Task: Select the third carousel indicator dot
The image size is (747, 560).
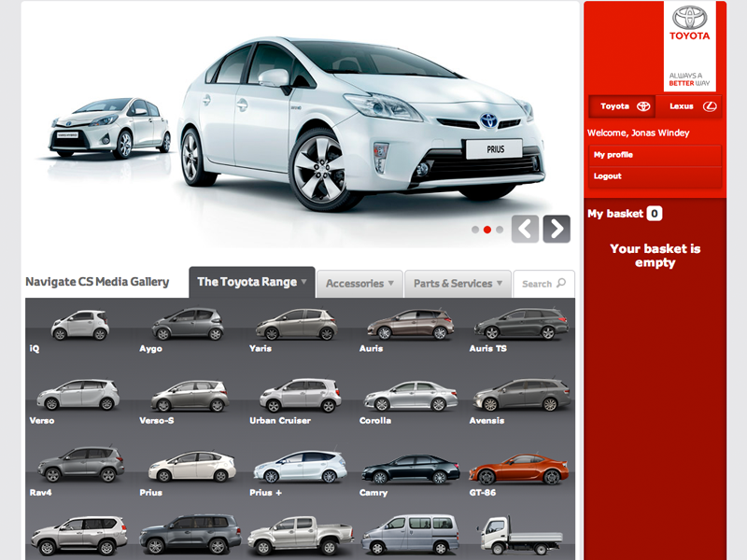Action: pyautogui.click(x=500, y=230)
